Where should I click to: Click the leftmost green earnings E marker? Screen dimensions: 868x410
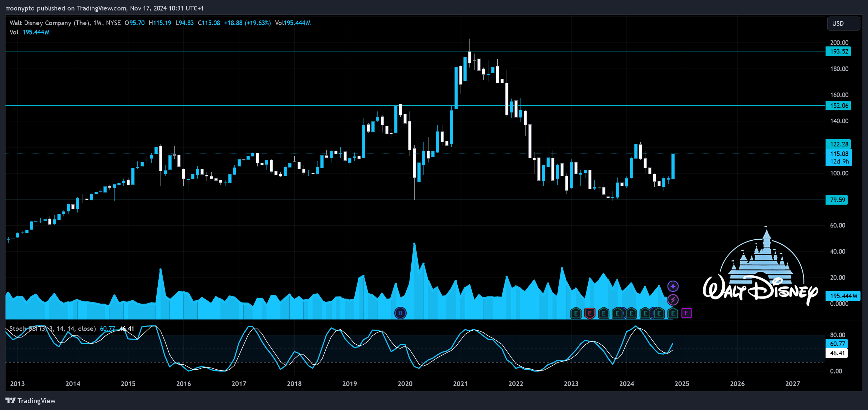coord(576,314)
